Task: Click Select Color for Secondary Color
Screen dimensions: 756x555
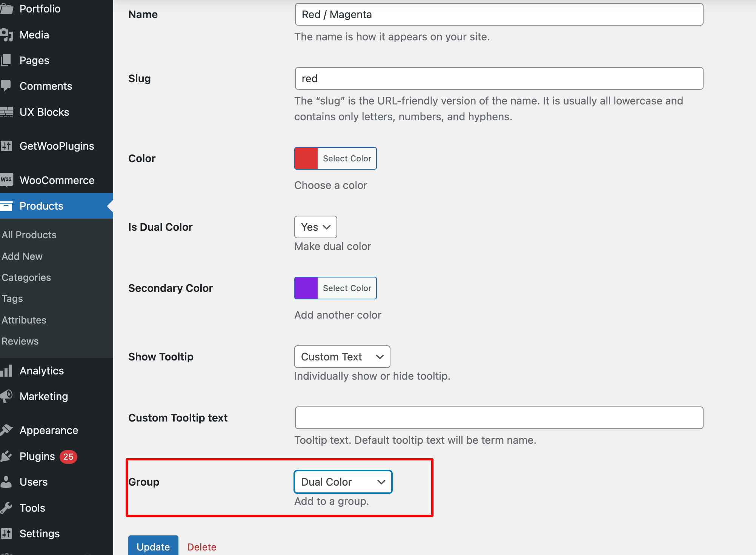Action: pyautogui.click(x=347, y=288)
